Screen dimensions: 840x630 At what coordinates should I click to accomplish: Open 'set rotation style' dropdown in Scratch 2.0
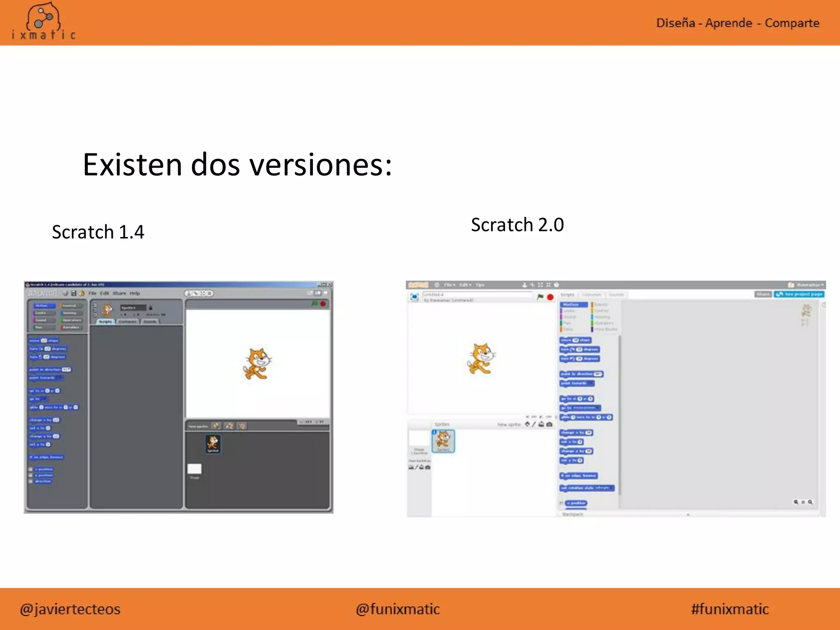click(604, 488)
